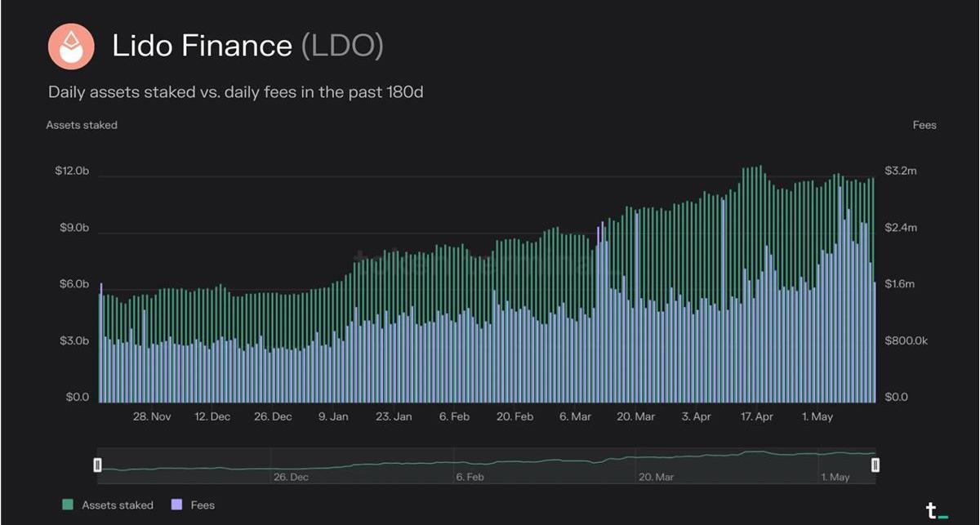Click the "$12.0b" left axis label

(72, 171)
